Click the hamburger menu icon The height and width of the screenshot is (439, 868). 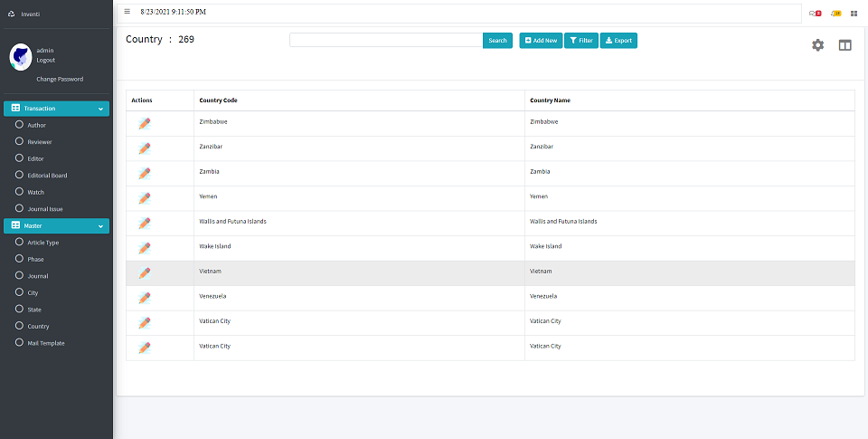pyautogui.click(x=127, y=12)
